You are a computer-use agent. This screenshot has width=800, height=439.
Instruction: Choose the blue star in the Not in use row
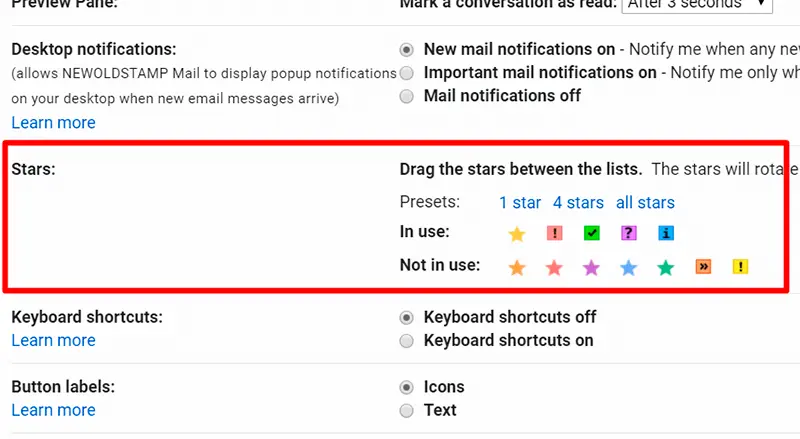[x=628, y=267]
